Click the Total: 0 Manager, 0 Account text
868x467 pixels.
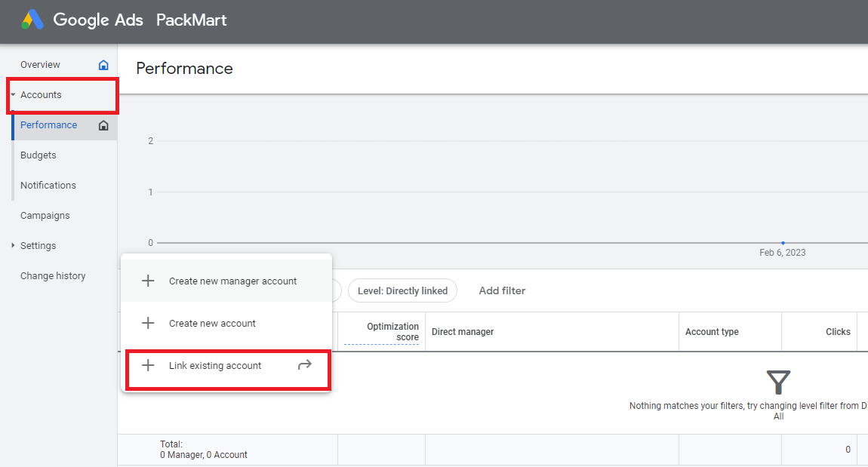click(x=204, y=450)
